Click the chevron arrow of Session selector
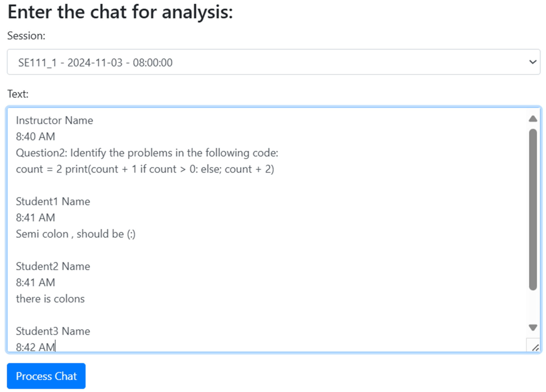This screenshot has height=392, width=546. 532,62
